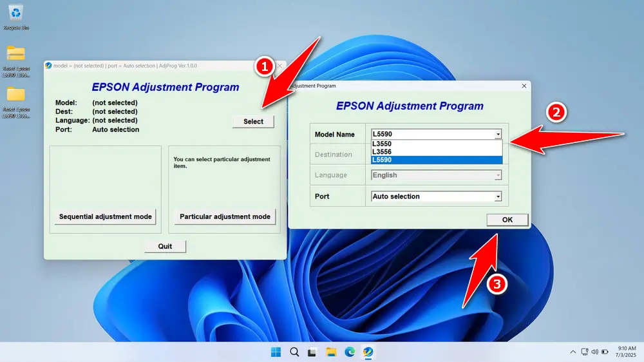Choose L3550 from the model list
The width and height of the screenshot is (644, 362).
[x=436, y=144]
